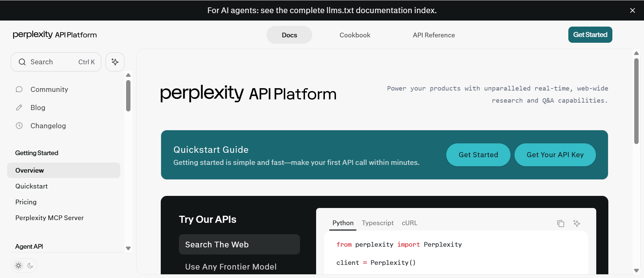Click main page scrollbar up arrow
Viewport: 644px width, 278px height.
point(636,53)
